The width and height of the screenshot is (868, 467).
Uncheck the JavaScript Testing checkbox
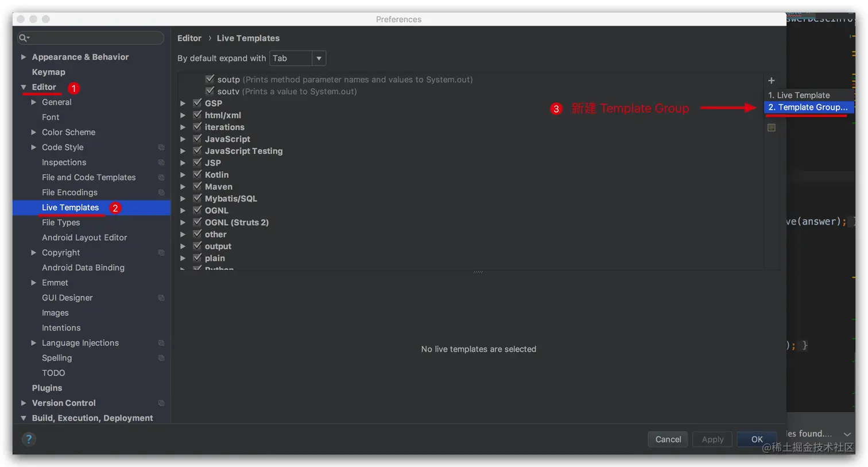coord(197,150)
